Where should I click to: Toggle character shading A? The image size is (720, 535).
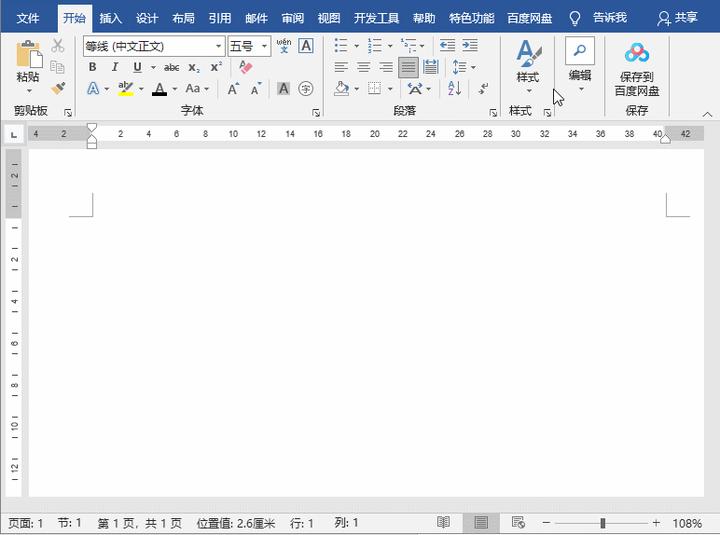(x=283, y=88)
